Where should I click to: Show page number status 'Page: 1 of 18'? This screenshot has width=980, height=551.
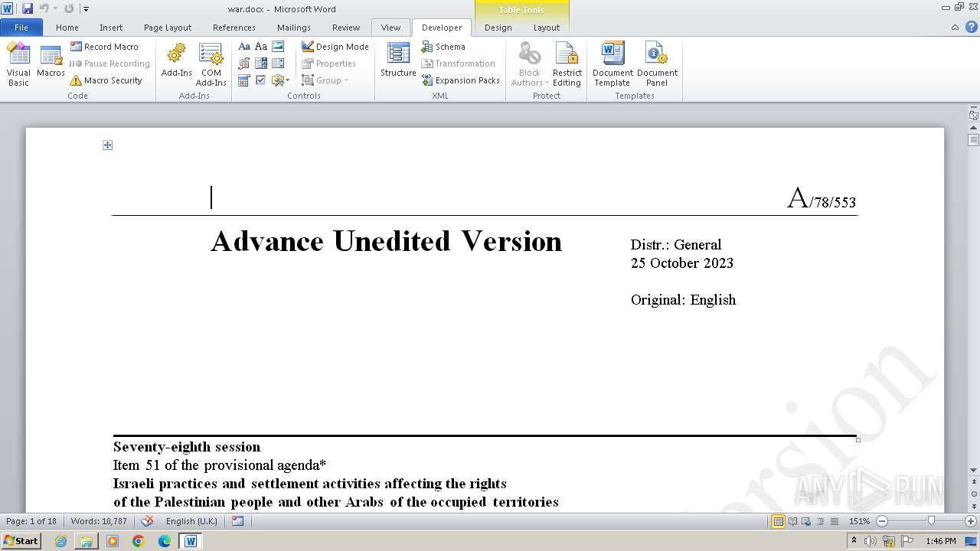click(x=31, y=521)
